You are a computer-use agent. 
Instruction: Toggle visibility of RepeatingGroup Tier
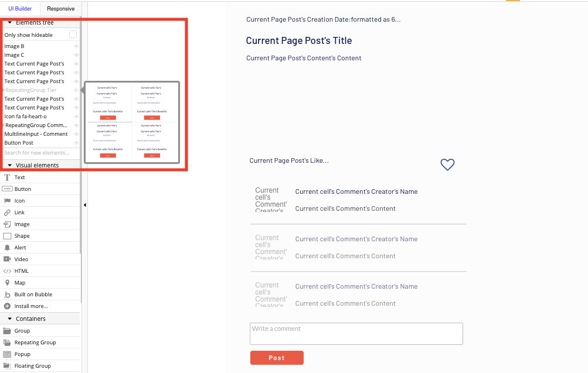tap(77, 91)
